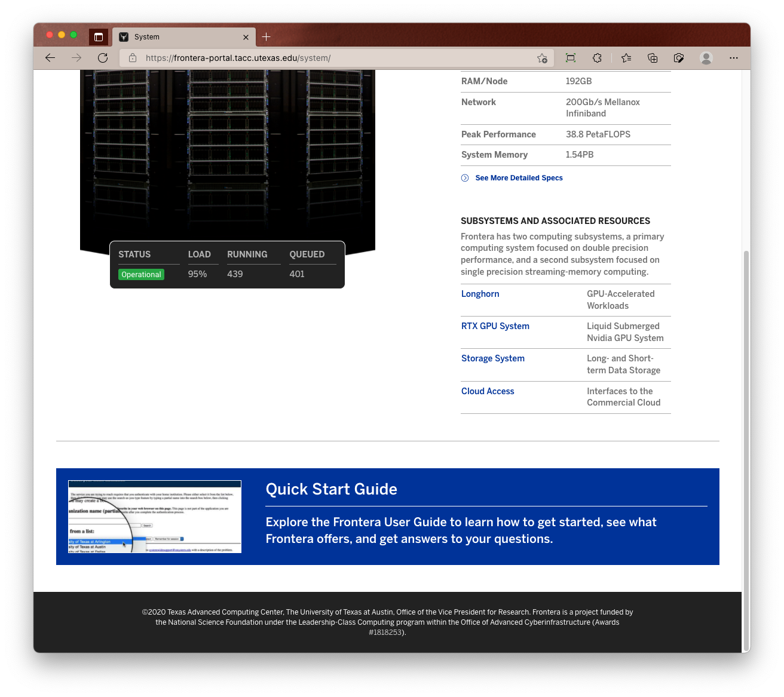Open the Storage System link

point(493,358)
